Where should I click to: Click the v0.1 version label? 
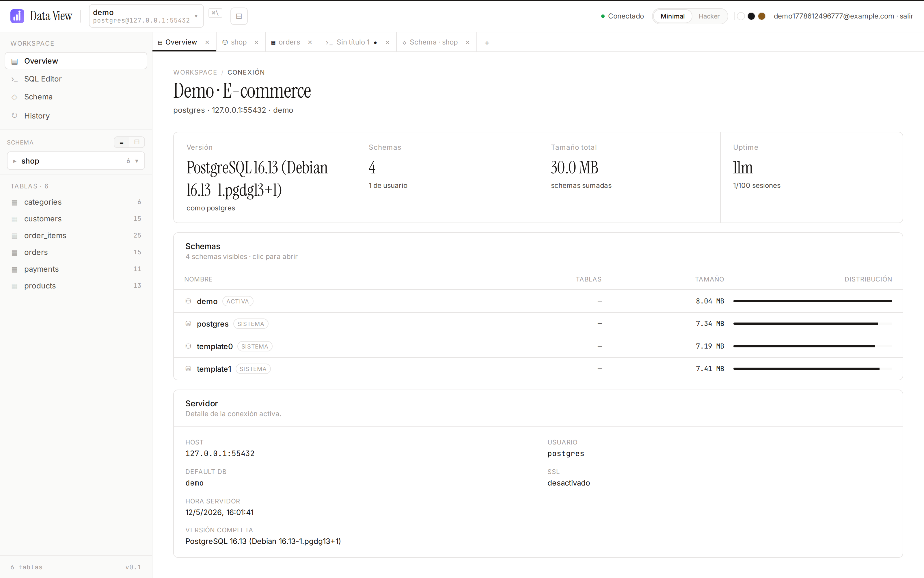pyautogui.click(x=133, y=567)
